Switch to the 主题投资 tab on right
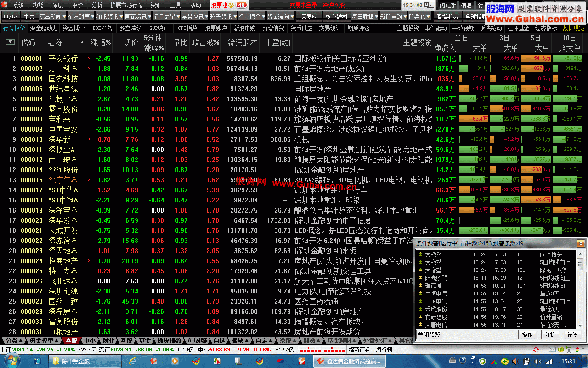This screenshot has width=588, height=368. pos(408,28)
